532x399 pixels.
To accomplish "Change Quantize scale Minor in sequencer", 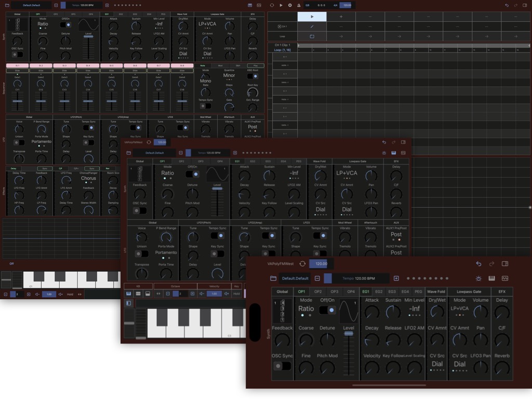I will [229, 76].
